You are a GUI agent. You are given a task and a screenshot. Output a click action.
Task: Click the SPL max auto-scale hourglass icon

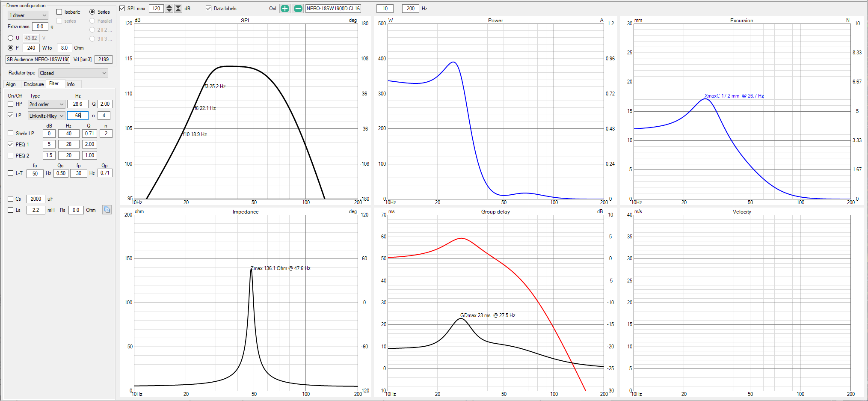[178, 9]
